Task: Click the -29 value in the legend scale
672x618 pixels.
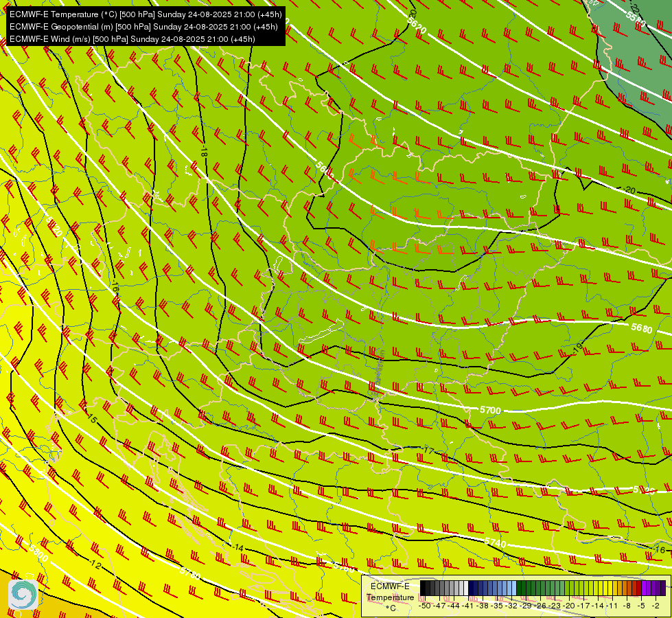Action: (525, 606)
